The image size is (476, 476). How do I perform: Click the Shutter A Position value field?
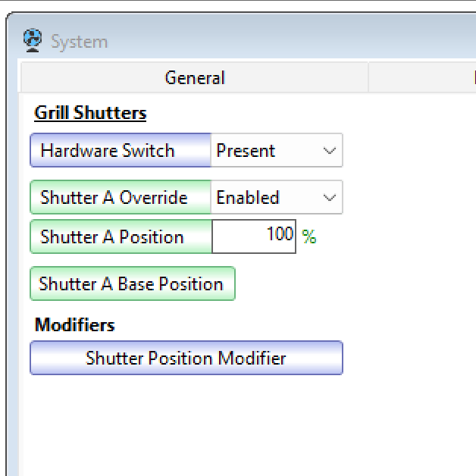[254, 236]
